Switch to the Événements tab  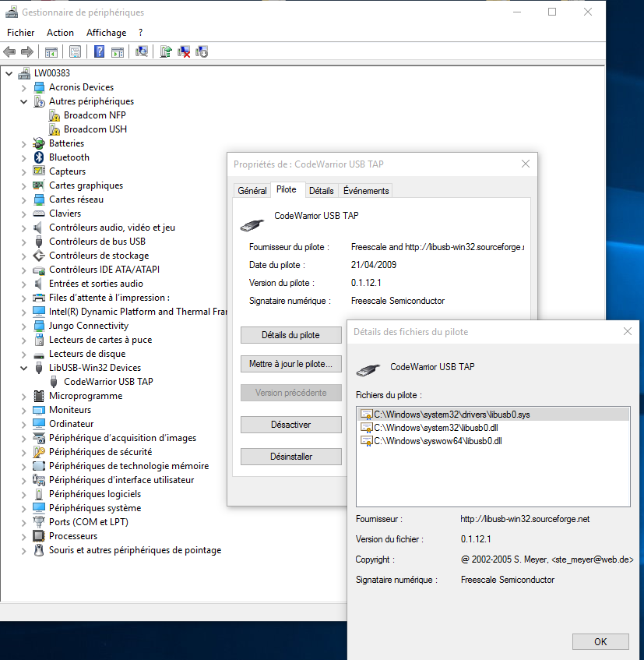pyautogui.click(x=366, y=191)
